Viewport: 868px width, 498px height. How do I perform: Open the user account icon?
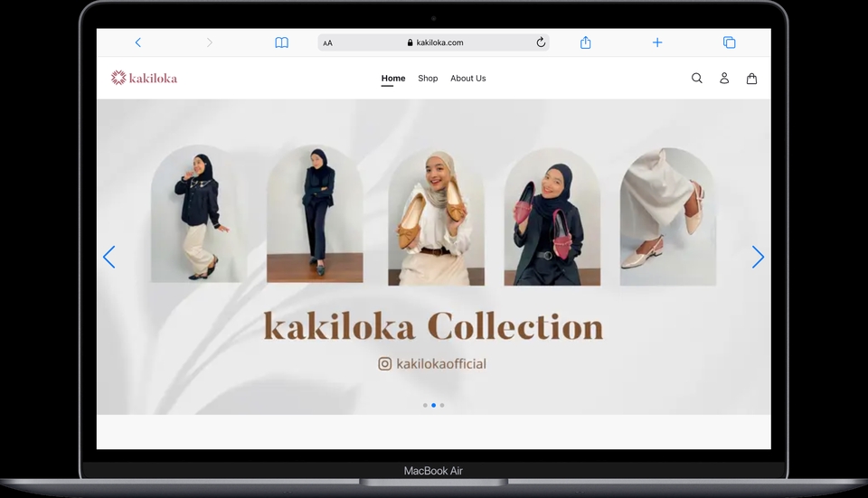(x=724, y=79)
